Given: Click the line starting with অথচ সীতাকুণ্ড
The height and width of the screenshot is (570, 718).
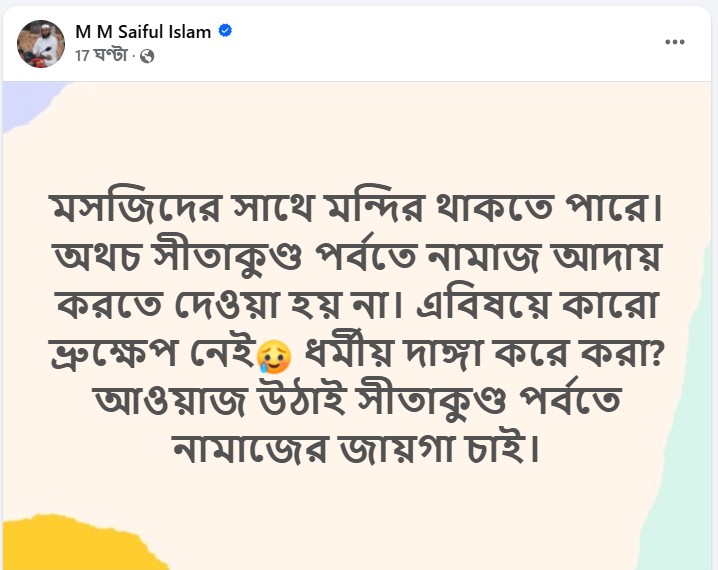Looking at the screenshot, I should [x=358, y=260].
